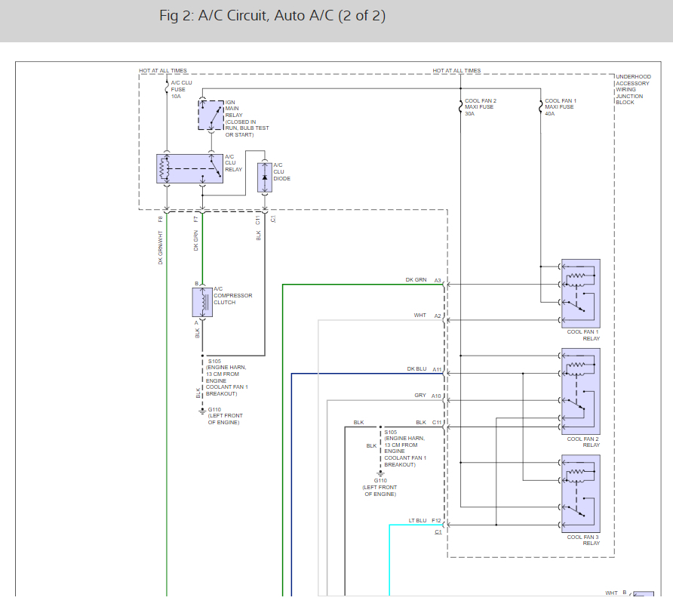The height and width of the screenshot is (616, 673).
Task: Click the Cool Fan 1 relay box
Action: click(x=580, y=294)
